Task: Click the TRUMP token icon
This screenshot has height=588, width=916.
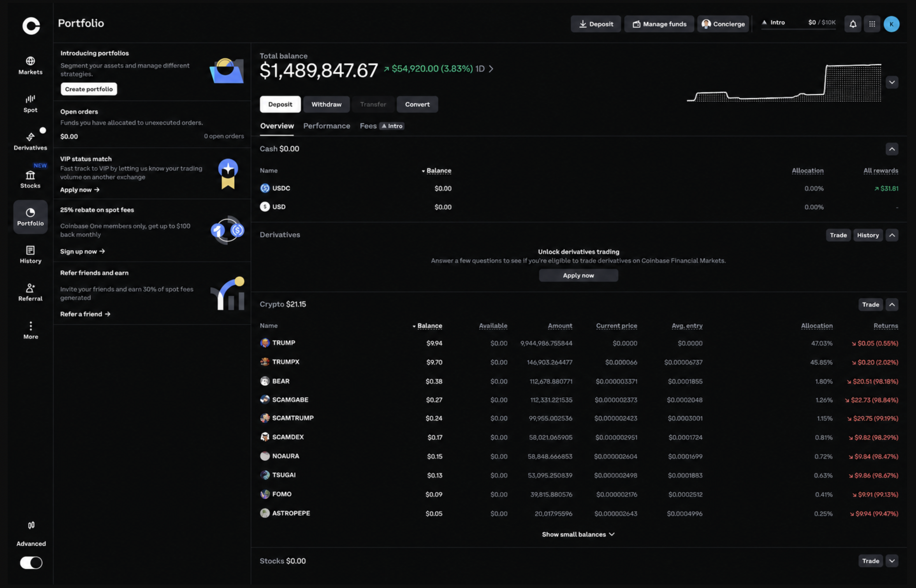Action: point(265,343)
